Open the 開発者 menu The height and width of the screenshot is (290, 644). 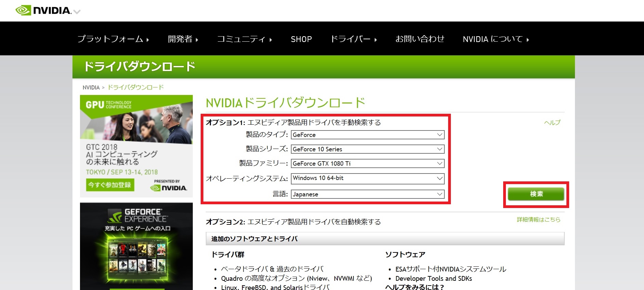point(183,39)
